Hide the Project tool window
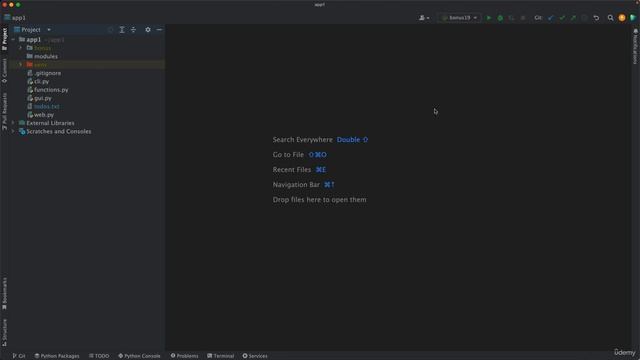Viewport: 640px width, 360px height. click(159, 30)
